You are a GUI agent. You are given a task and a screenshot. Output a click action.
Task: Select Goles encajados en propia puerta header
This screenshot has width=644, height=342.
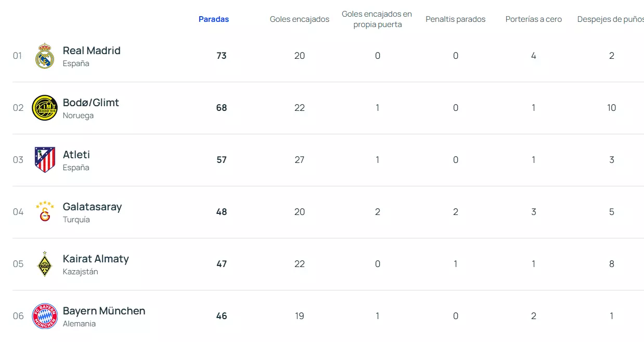point(378,19)
